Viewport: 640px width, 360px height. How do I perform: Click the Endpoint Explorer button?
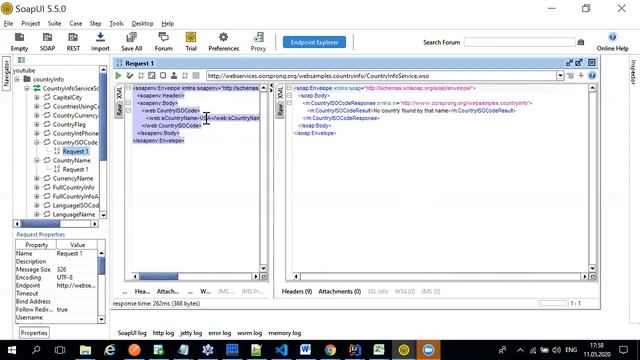pos(314,42)
